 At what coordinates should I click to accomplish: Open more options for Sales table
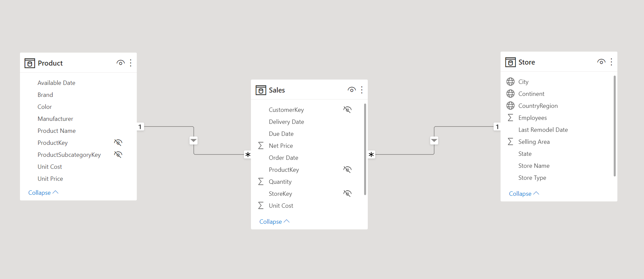[362, 90]
